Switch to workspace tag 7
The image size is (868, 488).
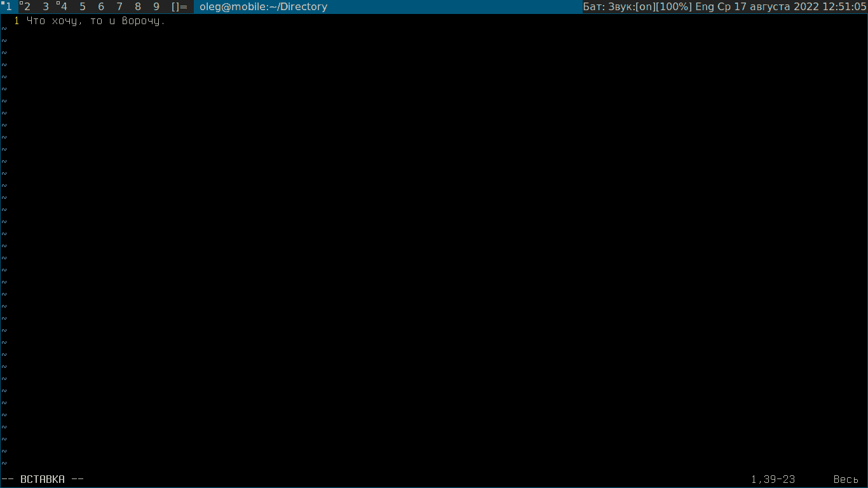click(x=119, y=7)
